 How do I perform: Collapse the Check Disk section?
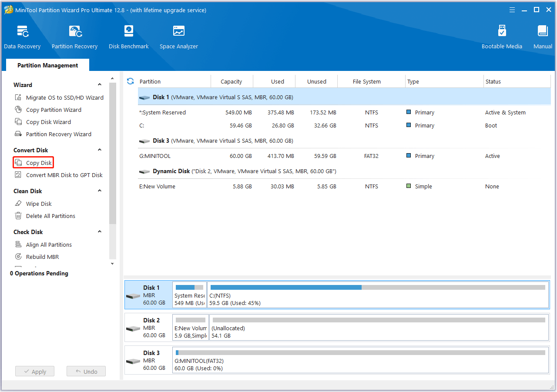coord(100,232)
